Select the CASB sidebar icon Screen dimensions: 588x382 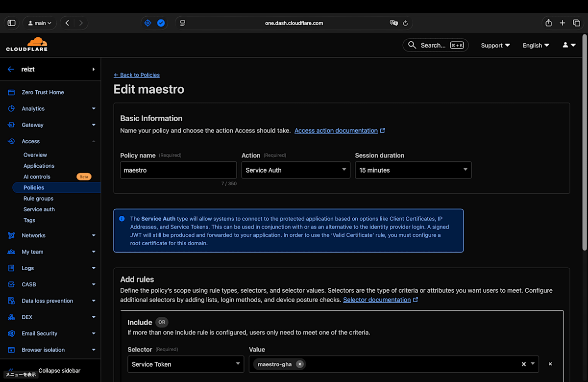tap(11, 284)
